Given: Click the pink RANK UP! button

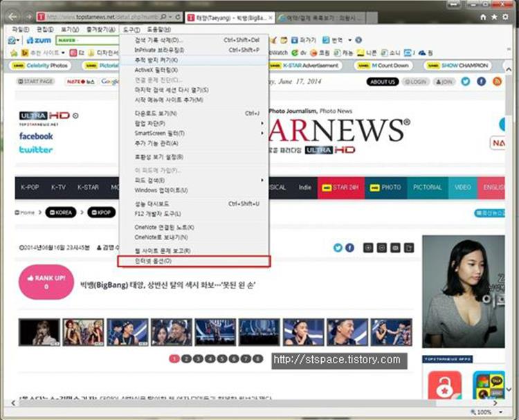Looking at the screenshot, I should (x=46, y=282).
